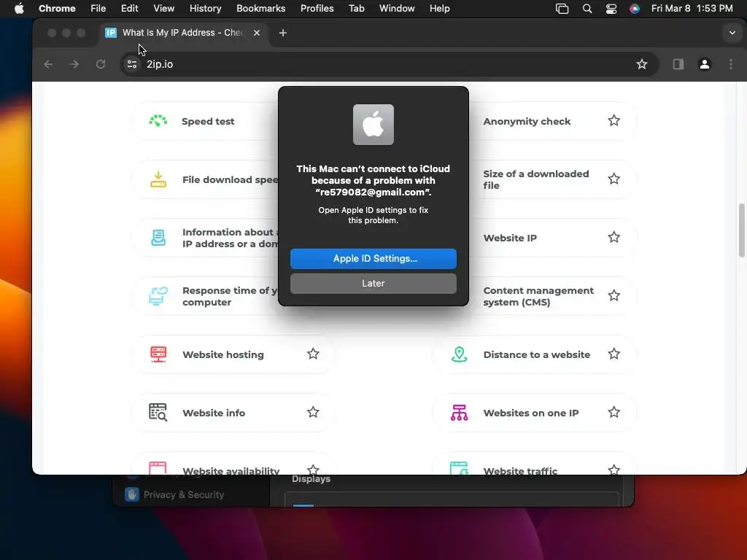This screenshot has width=747, height=560.
Task: Open the Chrome app menu
Action: tap(57, 9)
